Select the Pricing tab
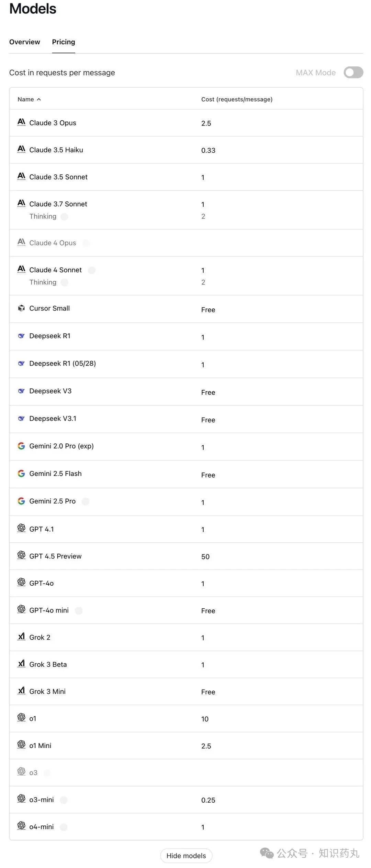Image resolution: width=371 pixels, height=868 pixels. pos(64,42)
